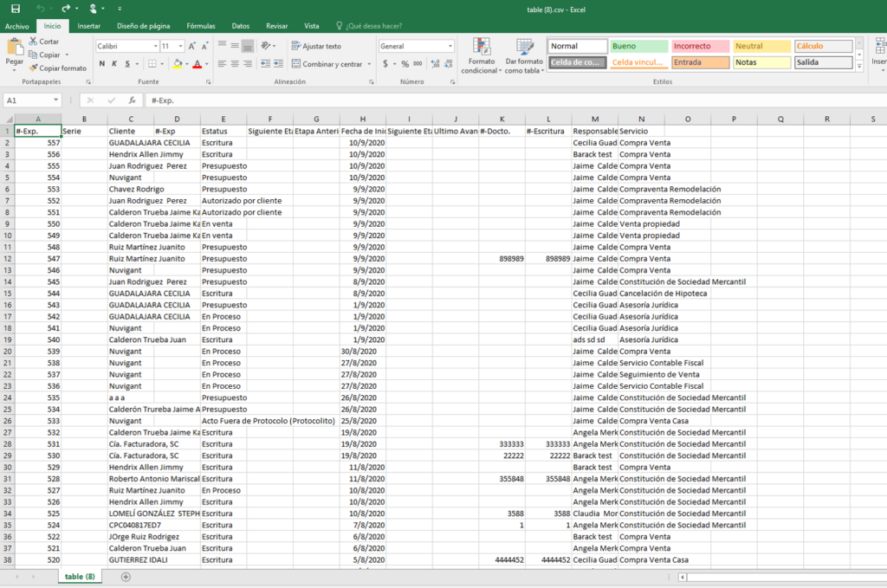
Task: Open Fuente dialog launcher icon
Action: tap(208, 82)
